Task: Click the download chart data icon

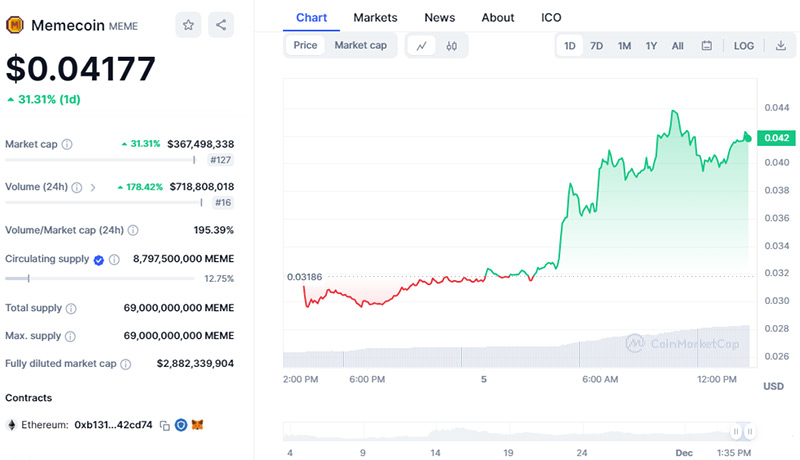Action: tap(780, 45)
